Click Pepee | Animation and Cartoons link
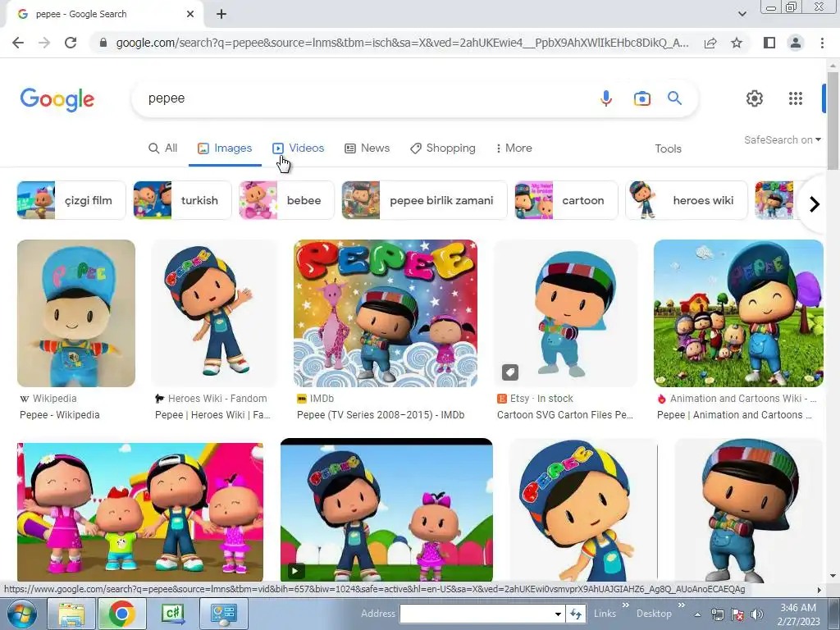The height and width of the screenshot is (630, 840). point(734,415)
